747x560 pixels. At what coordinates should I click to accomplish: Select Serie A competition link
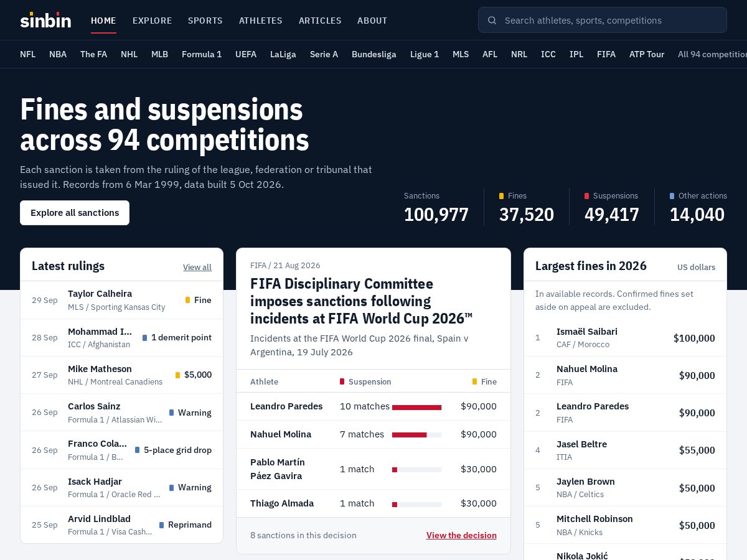click(324, 54)
